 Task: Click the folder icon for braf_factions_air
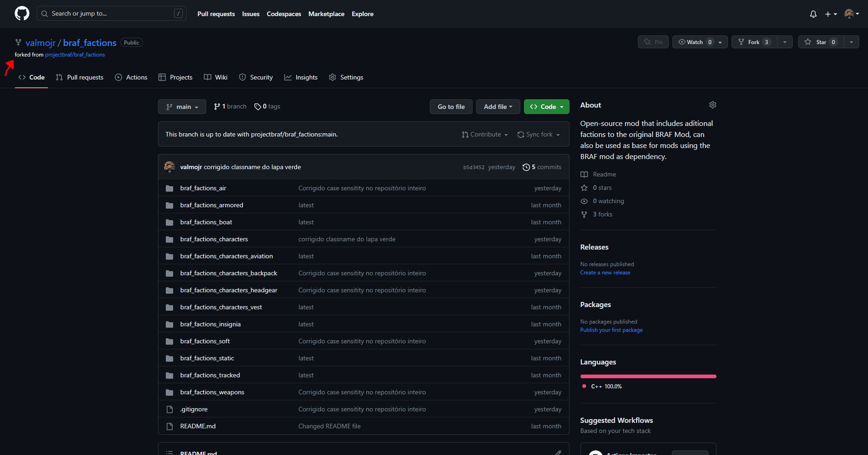pos(169,188)
